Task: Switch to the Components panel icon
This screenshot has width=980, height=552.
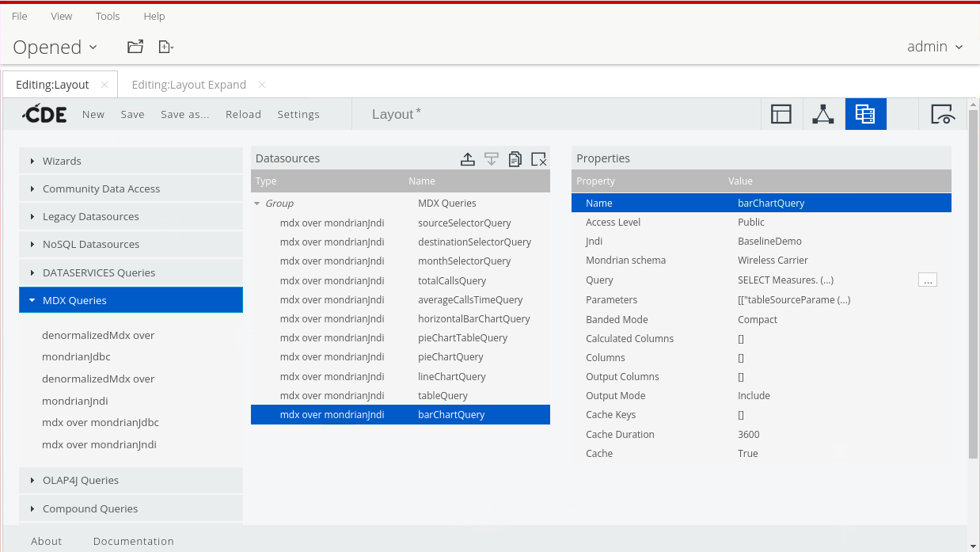Action: [823, 114]
